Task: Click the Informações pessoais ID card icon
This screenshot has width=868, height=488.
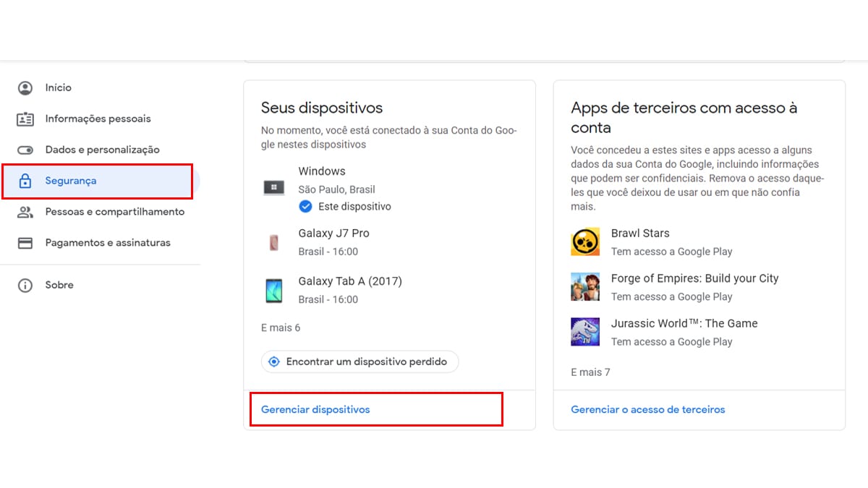Action: (x=25, y=119)
